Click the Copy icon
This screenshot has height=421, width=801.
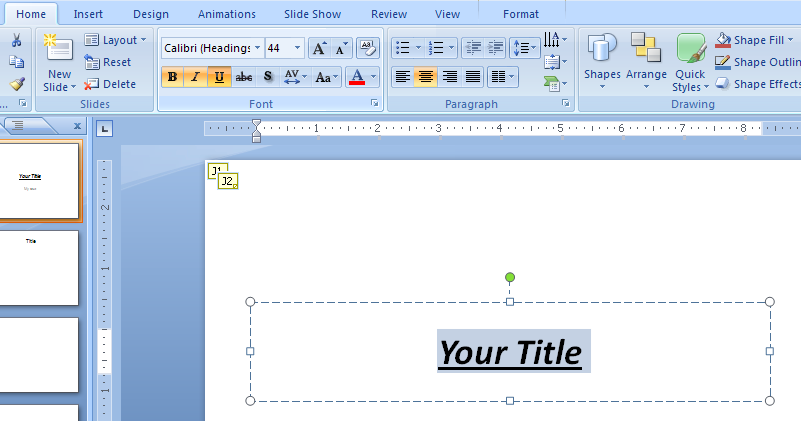16,62
